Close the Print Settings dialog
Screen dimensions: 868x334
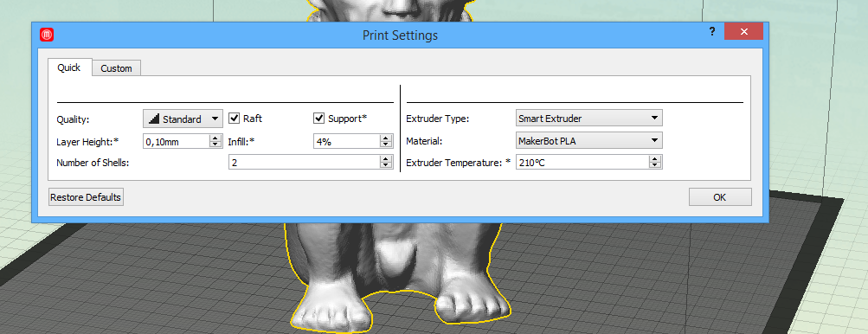pyautogui.click(x=743, y=31)
